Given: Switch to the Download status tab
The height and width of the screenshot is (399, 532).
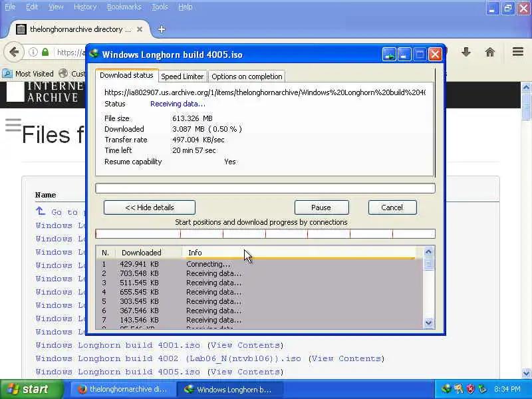Looking at the screenshot, I should (126, 75).
